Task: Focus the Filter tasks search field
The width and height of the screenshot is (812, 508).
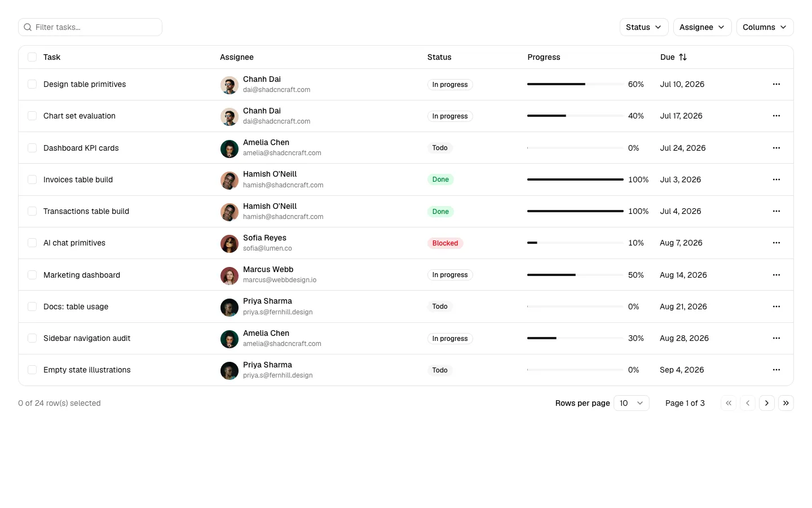Action: [90, 27]
